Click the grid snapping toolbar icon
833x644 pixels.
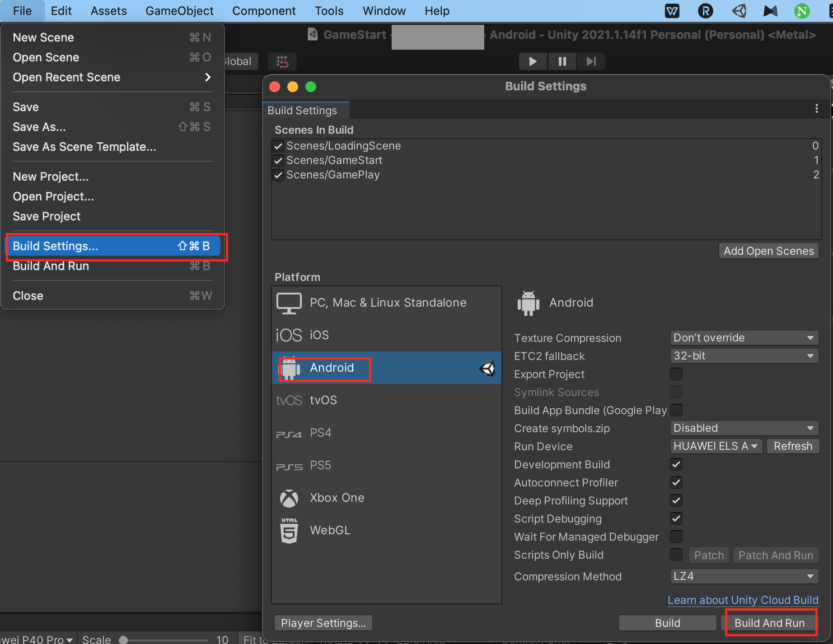coord(282,61)
